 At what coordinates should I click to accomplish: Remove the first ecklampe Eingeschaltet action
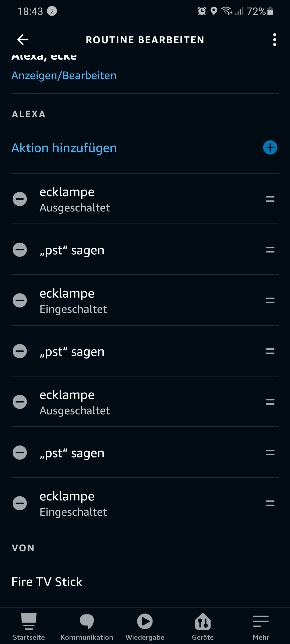[20, 301]
